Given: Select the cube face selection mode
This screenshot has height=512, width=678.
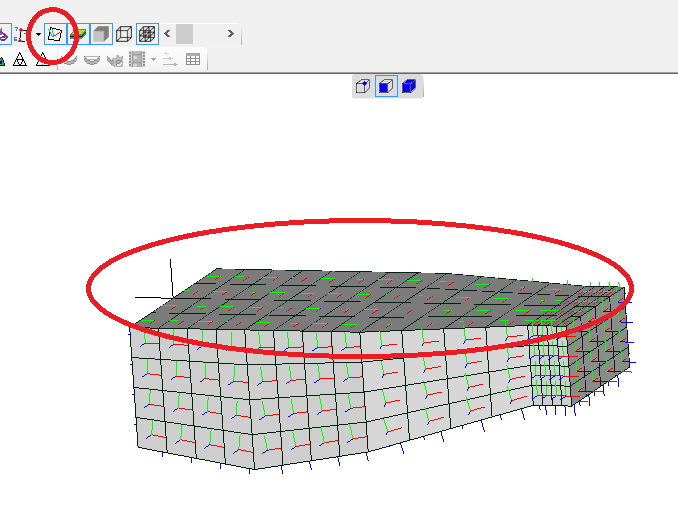Looking at the screenshot, I should pyautogui.click(x=386, y=86).
